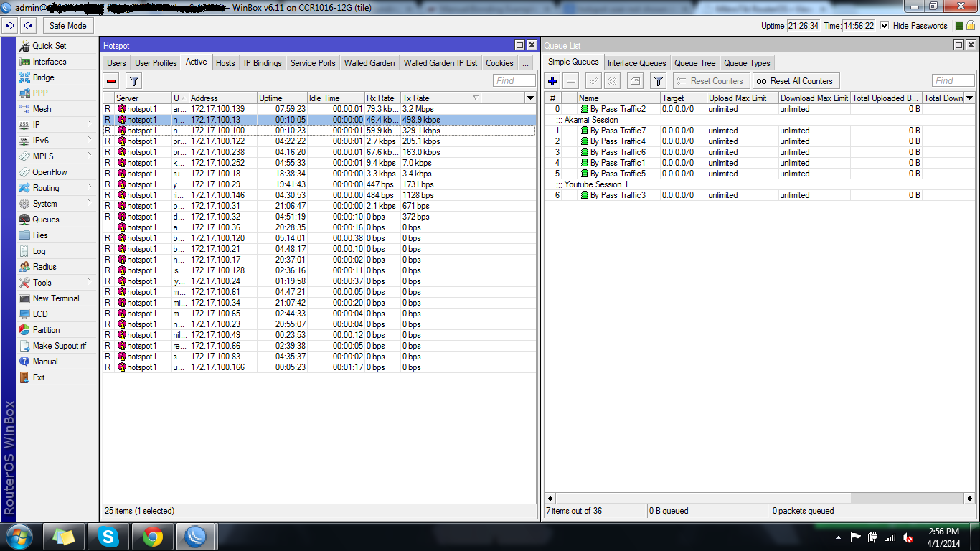
Task: Add a new simple queue
Action: point(552,81)
